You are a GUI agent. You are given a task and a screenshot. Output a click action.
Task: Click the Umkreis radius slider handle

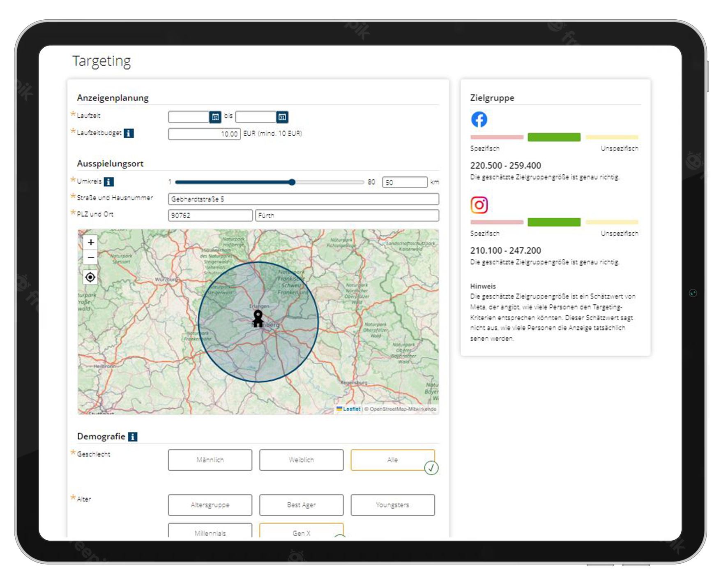click(292, 182)
